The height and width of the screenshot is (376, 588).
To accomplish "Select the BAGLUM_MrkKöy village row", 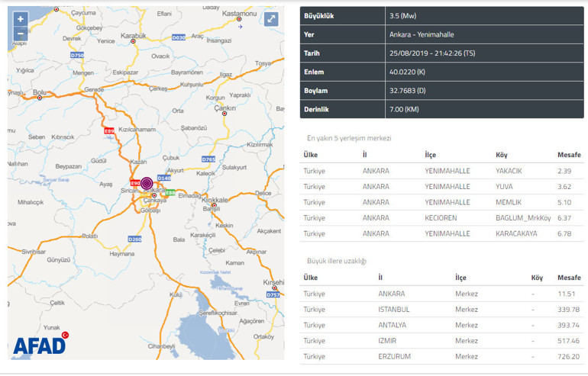I will pos(442,217).
